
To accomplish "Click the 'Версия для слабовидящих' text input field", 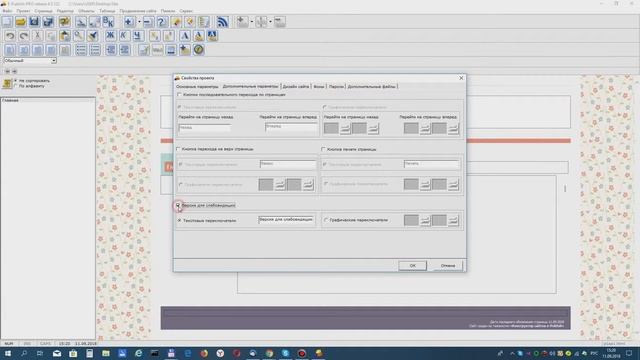I will (286, 220).
